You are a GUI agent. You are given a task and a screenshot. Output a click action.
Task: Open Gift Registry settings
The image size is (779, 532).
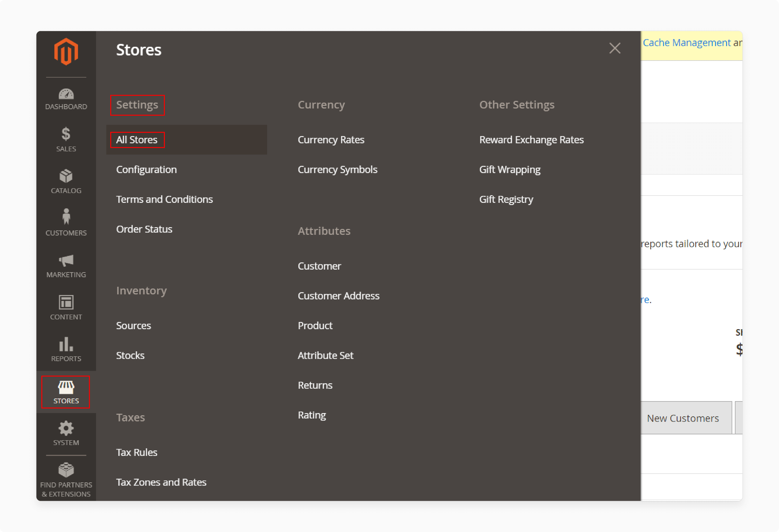pos(506,199)
